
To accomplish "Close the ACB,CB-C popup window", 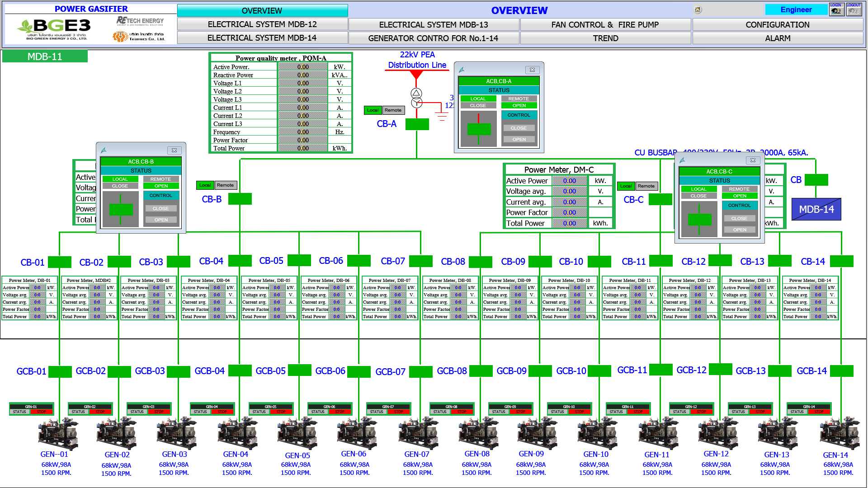I will point(753,160).
